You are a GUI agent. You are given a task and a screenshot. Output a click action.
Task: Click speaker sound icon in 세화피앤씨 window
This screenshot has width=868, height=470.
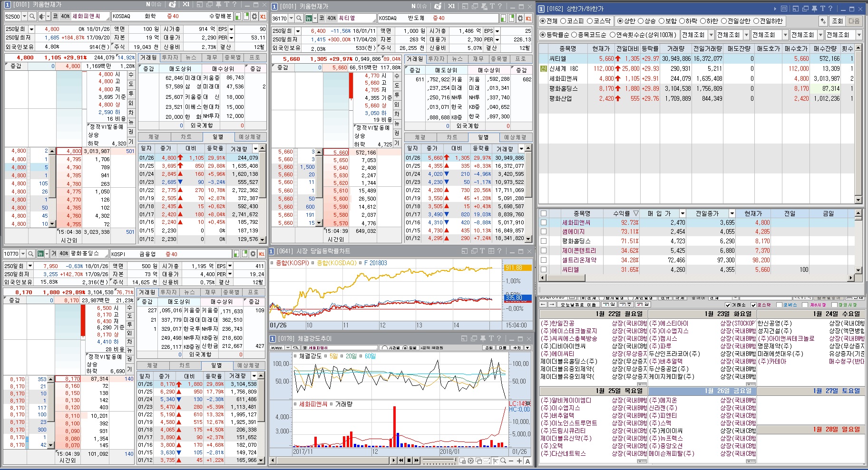(x=42, y=16)
